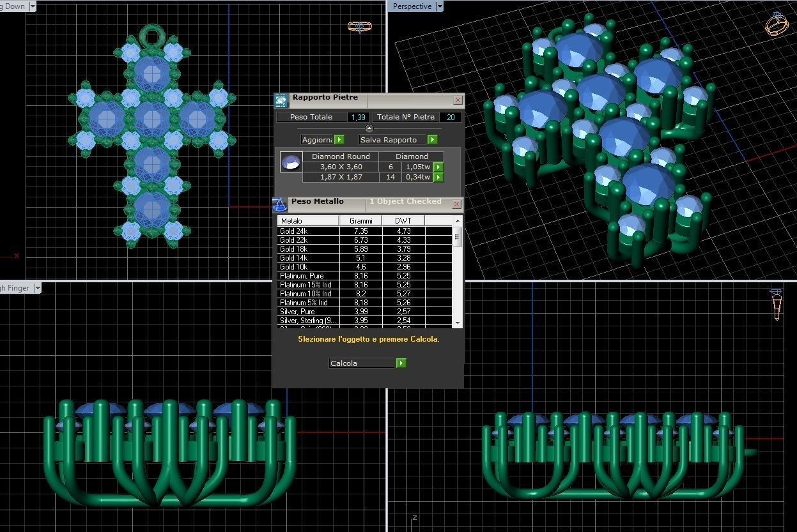Click the Diamond Round header cell
The image size is (797, 532).
pos(341,156)
